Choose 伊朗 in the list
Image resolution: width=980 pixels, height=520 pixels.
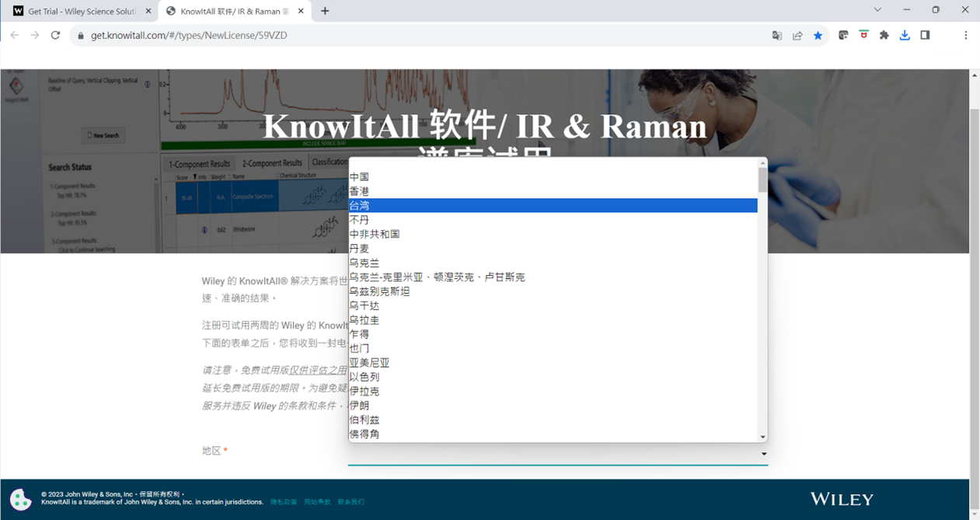pos(553,405)
